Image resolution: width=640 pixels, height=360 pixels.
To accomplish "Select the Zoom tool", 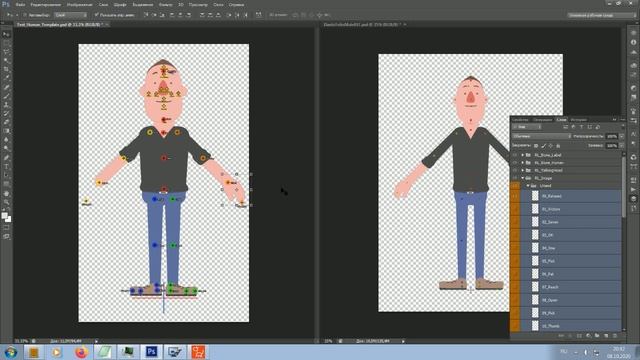I will [6, 202].
